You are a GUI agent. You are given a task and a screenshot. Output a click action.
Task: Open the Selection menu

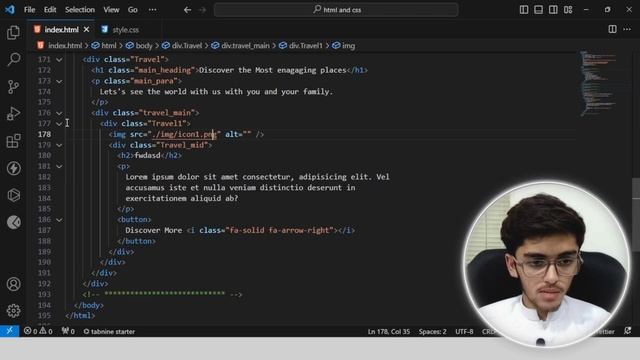point(80,10)
